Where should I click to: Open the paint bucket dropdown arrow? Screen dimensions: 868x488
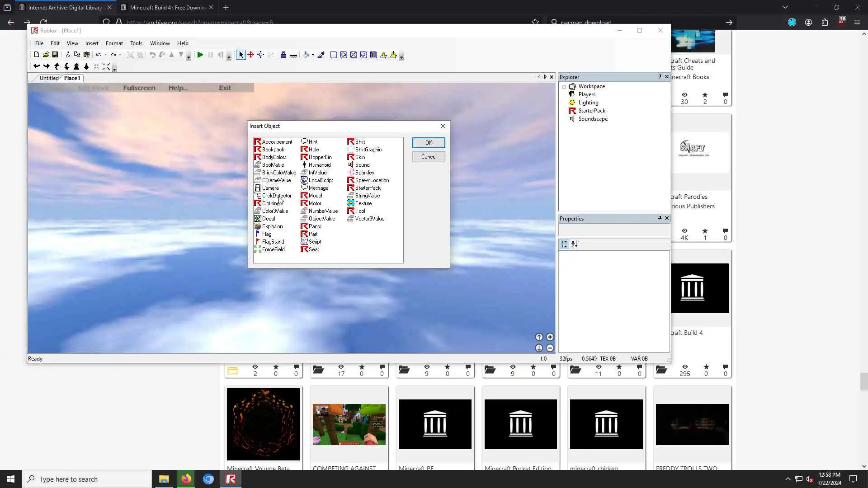point(313,55)
